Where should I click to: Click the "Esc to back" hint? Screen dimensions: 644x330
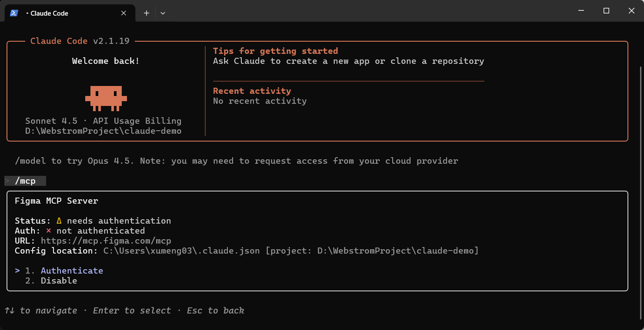(x=215, y=310)
